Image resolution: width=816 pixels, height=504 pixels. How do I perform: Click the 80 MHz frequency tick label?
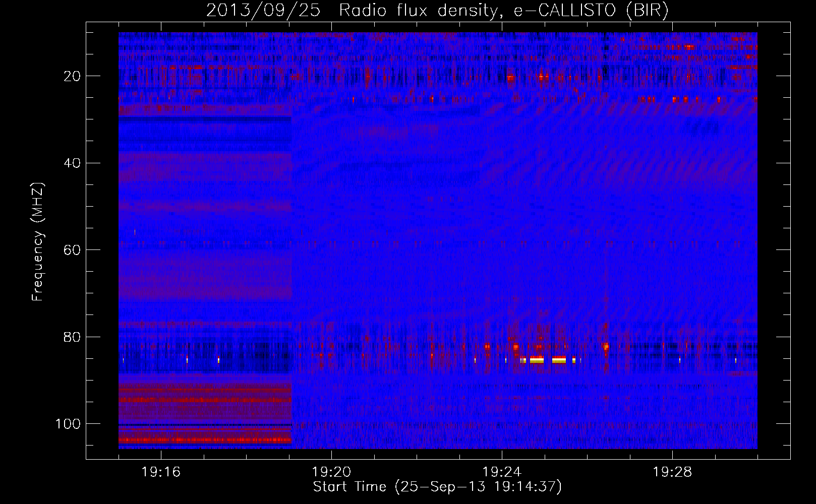click(x=72, y=337)
